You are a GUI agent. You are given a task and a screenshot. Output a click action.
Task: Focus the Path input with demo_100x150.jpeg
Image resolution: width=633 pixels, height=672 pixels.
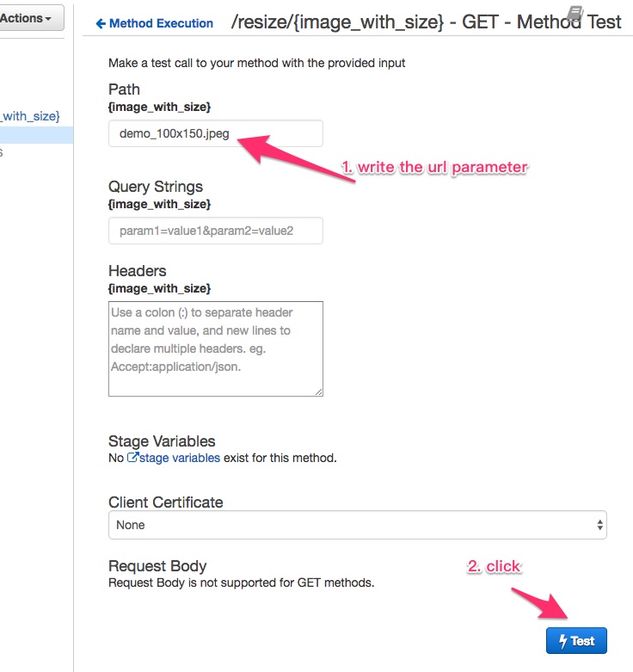click(x=215, y=133)
